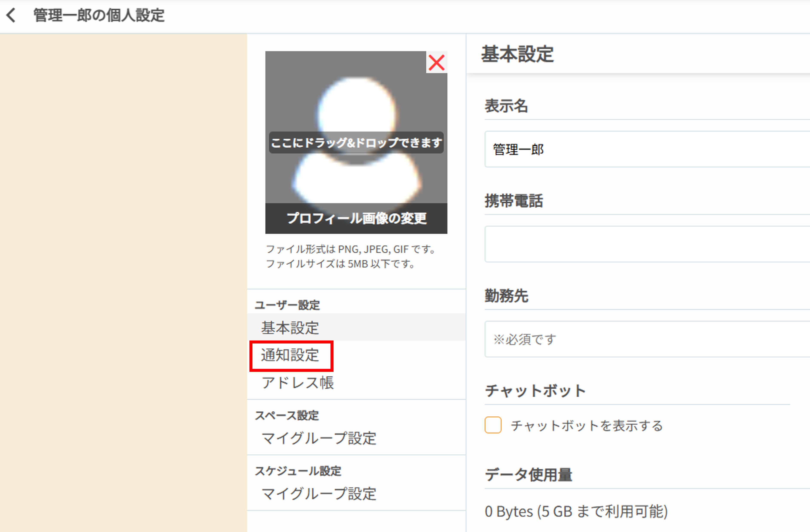Click the チャットボット section heading
The height and width of the screenshot is (532, 810).
click(x=535, y=391)
